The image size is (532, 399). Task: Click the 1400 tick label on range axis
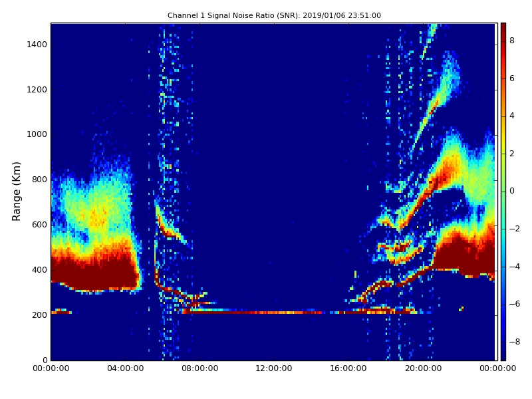37,45
